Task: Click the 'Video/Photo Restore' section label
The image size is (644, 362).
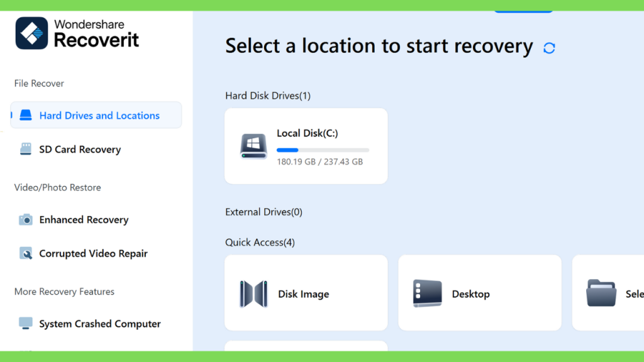Action: point(57,187)
